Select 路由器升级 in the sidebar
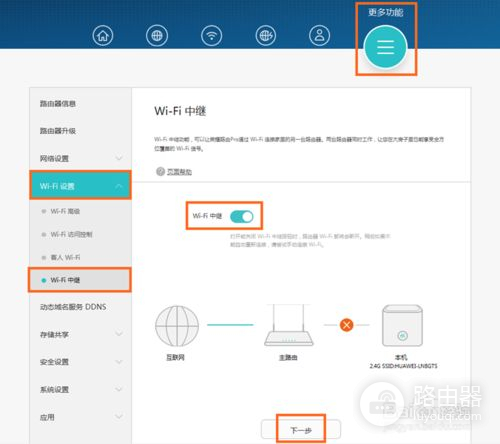500x444 pixels. coord(58,131)
